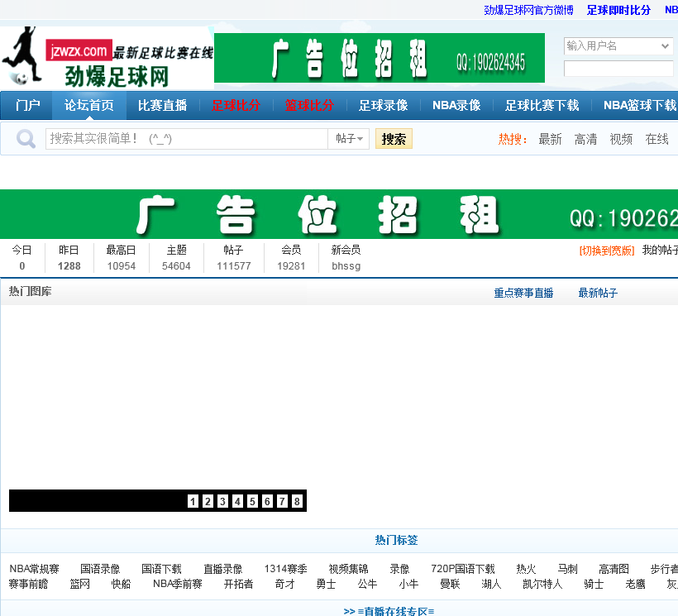Open the username field dropdown arrow
This screenshot has height=616, width=678.
tap(665, 45)
